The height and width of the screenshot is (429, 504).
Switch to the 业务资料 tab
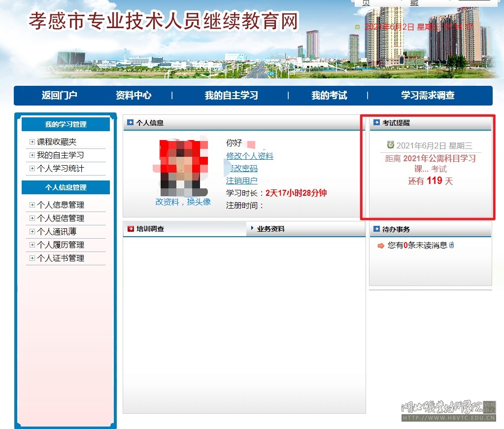[x=270, y=229]
